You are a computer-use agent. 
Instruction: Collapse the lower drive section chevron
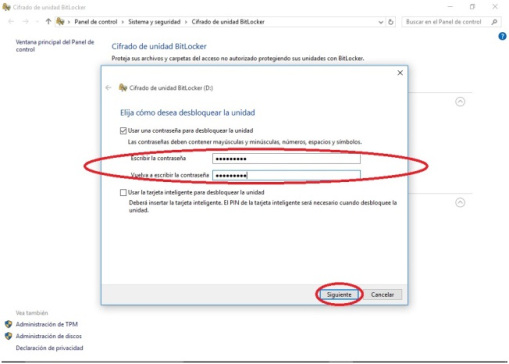(460, 203)
